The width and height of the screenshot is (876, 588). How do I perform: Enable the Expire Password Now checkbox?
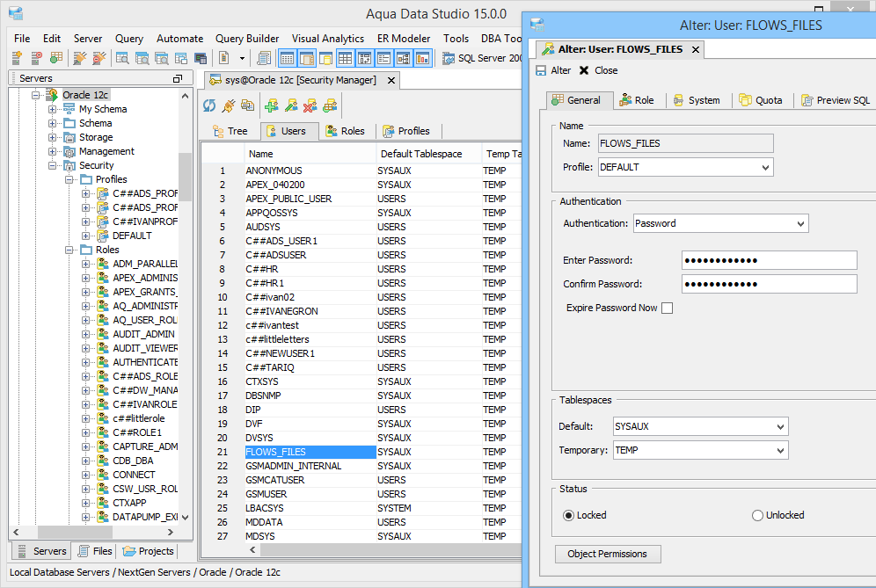tap(667, 309)
